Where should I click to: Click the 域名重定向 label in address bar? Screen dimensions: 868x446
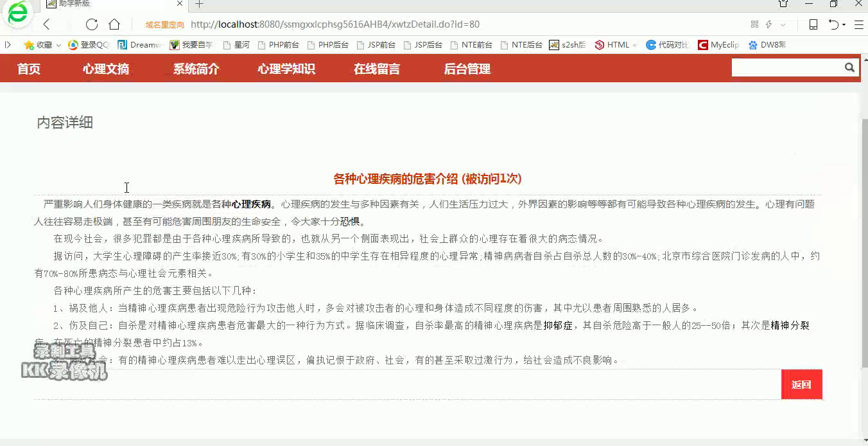coord(165,25)
